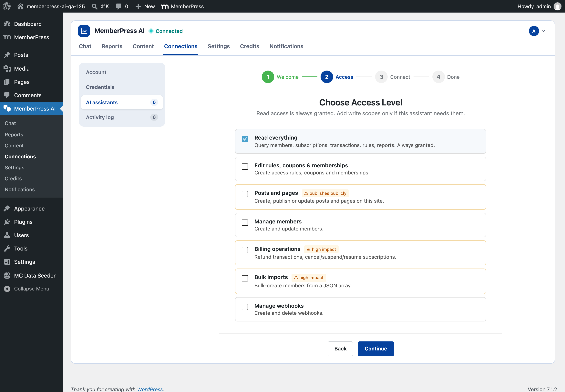565x392 pixels.
Task: Open Pages icon in the sidebar
Action: (7, 82)
